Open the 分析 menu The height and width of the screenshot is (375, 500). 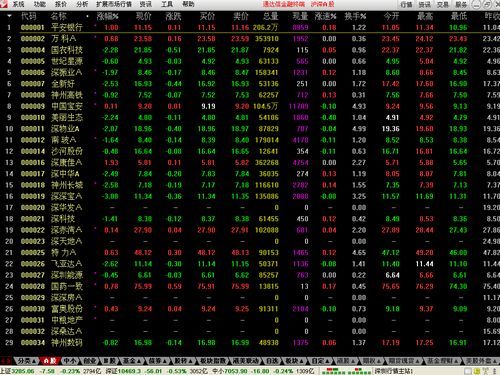[82, 4]
